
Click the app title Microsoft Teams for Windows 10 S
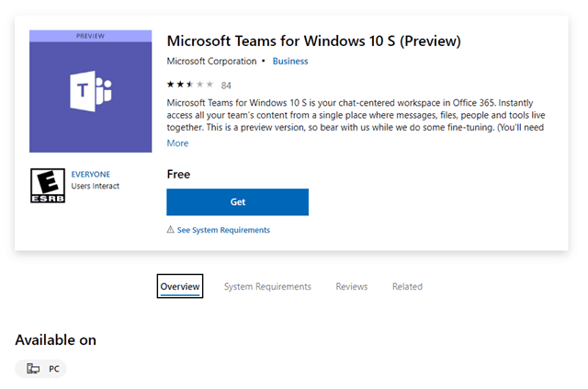314,41
